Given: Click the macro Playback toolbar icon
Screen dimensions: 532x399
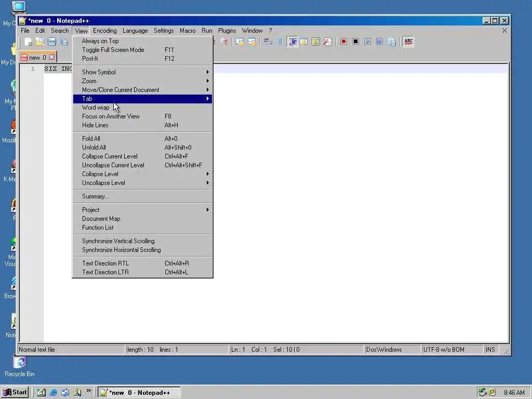Looking at the screenshot, I should click(x=367, y=42).
